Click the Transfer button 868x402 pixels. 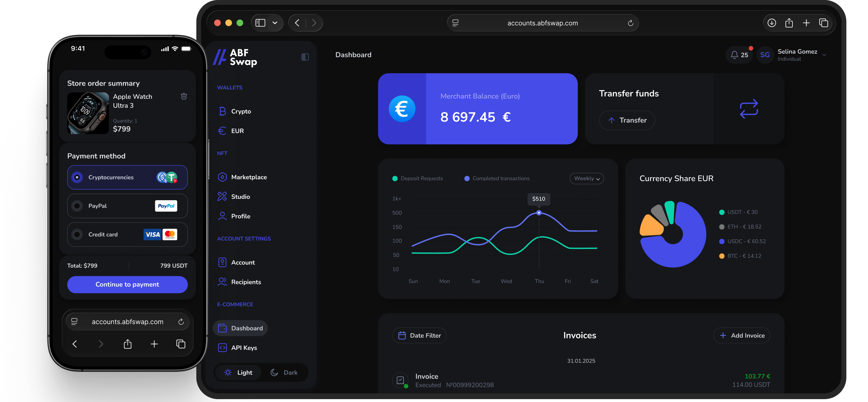pos(626,120)
